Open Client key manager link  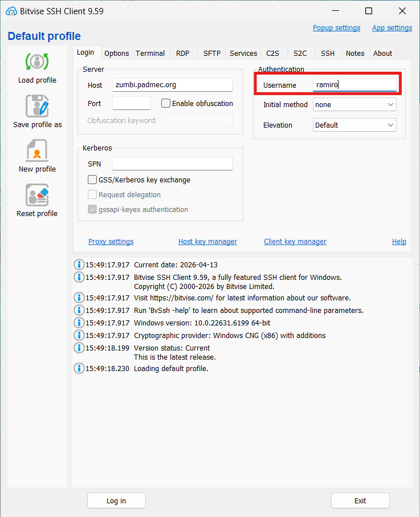[x=295, y=241]
